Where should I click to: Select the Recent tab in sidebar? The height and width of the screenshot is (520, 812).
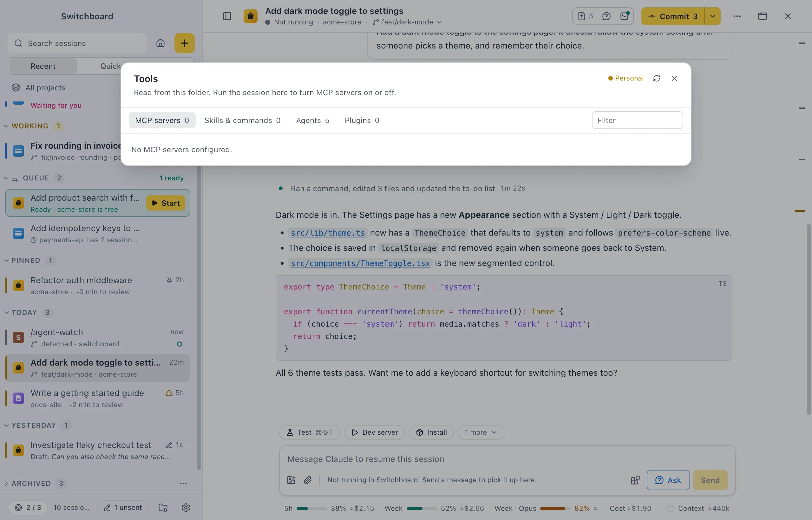tap(43, 66)
